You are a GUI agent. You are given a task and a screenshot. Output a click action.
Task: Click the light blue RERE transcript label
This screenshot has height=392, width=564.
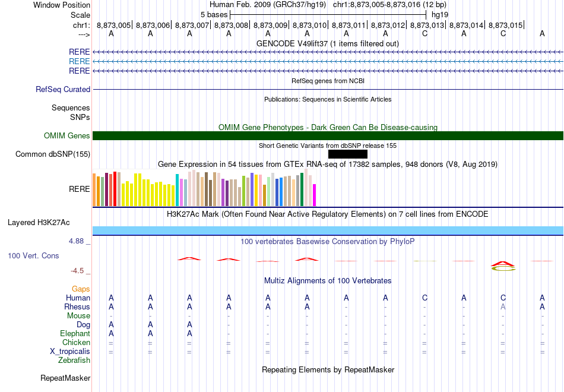tap(79, 62)
